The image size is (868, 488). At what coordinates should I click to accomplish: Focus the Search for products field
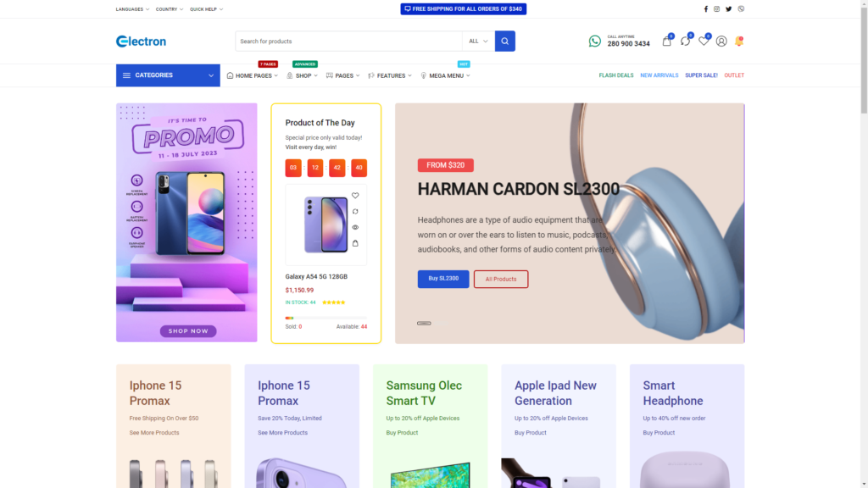pos(348,41)
